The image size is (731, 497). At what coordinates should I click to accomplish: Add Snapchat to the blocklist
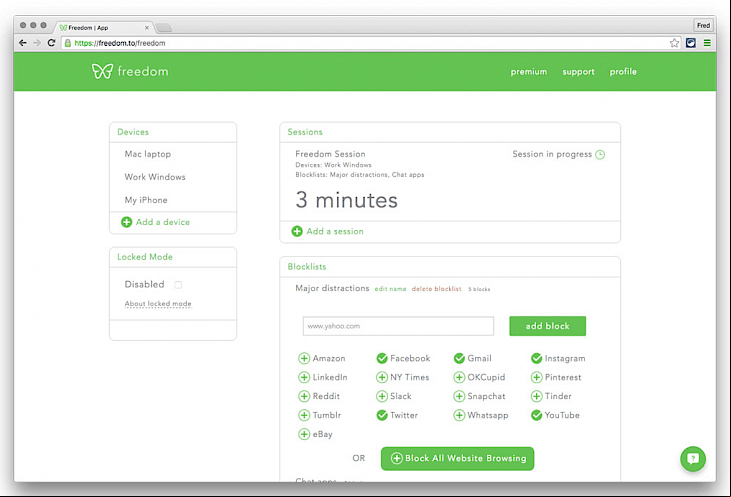[x=459, y=396]
